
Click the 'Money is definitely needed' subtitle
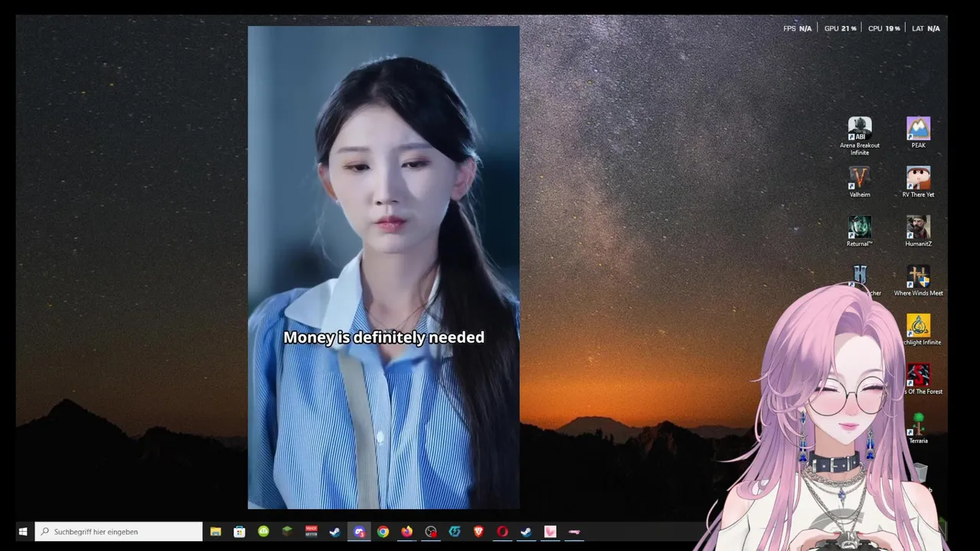click(x=384, y=337)
